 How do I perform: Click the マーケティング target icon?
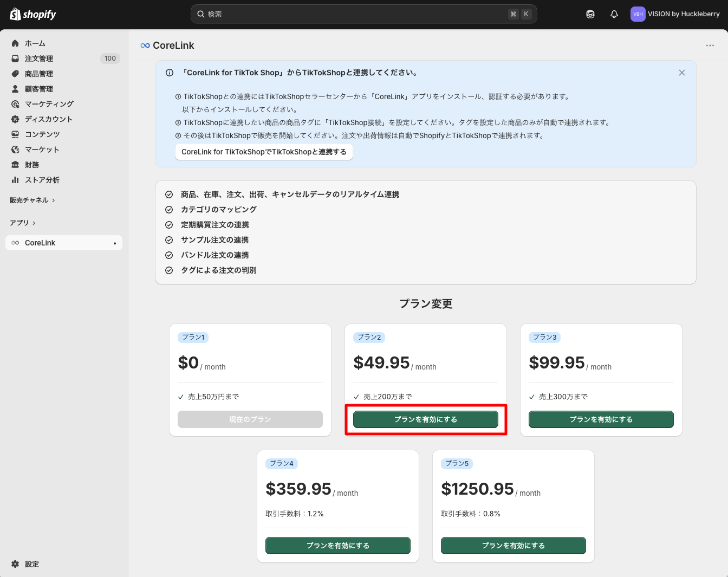pos(15,104)
